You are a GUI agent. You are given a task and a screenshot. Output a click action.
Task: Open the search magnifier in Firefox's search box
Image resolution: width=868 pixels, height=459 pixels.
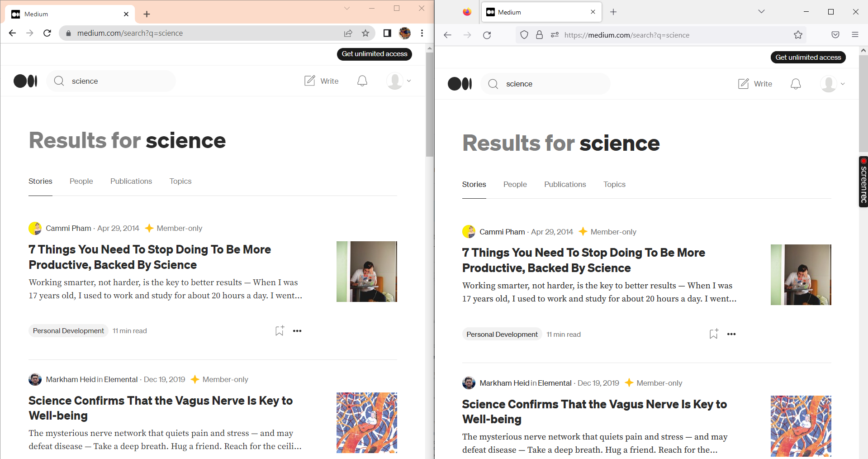(494, 84)
